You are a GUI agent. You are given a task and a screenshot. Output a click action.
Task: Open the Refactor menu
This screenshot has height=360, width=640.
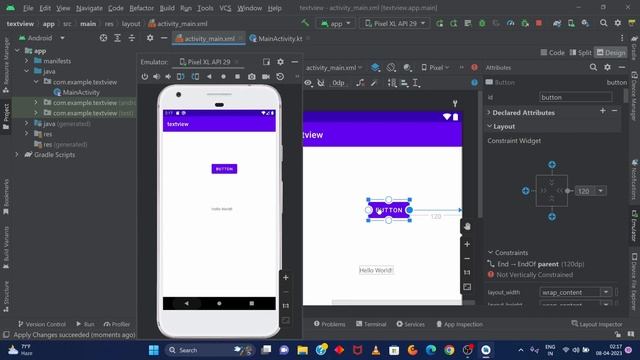pos(141,8)
